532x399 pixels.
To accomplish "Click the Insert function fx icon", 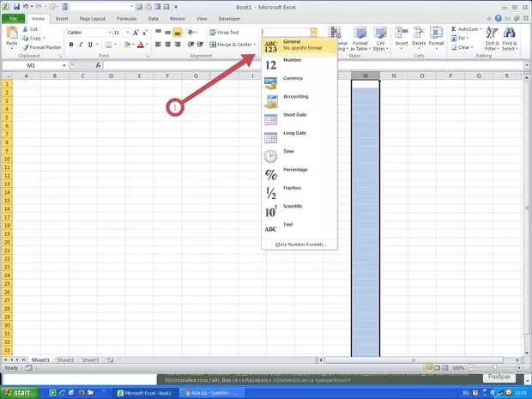I will coord(98,65).
